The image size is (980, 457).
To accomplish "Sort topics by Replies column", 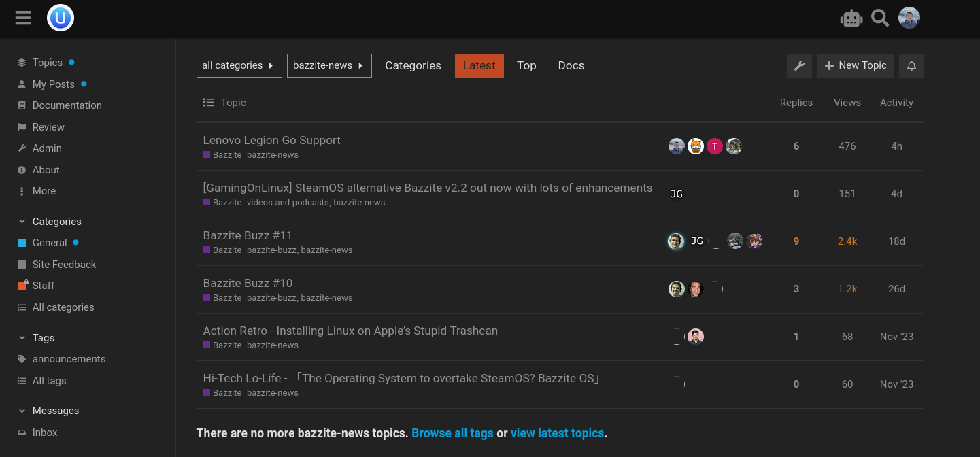I will [796, 103].
